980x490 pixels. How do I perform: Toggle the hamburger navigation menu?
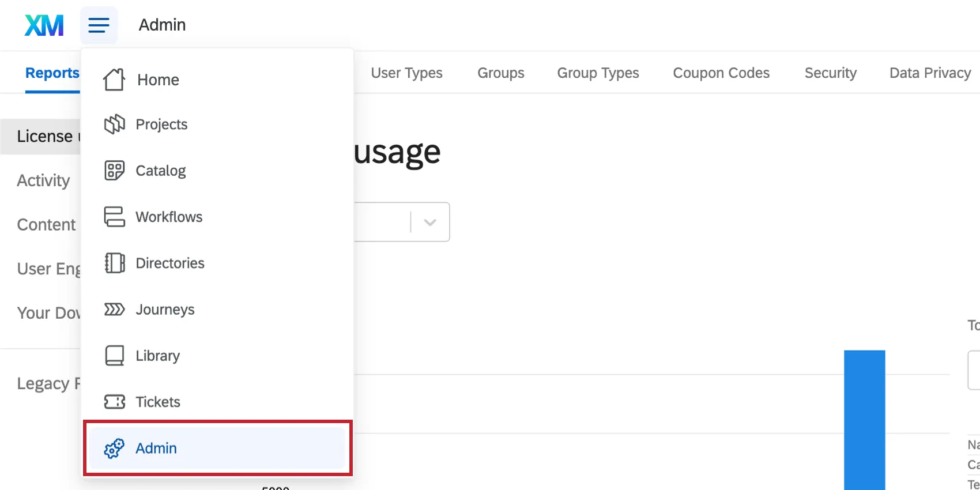[x=99, y=25]
